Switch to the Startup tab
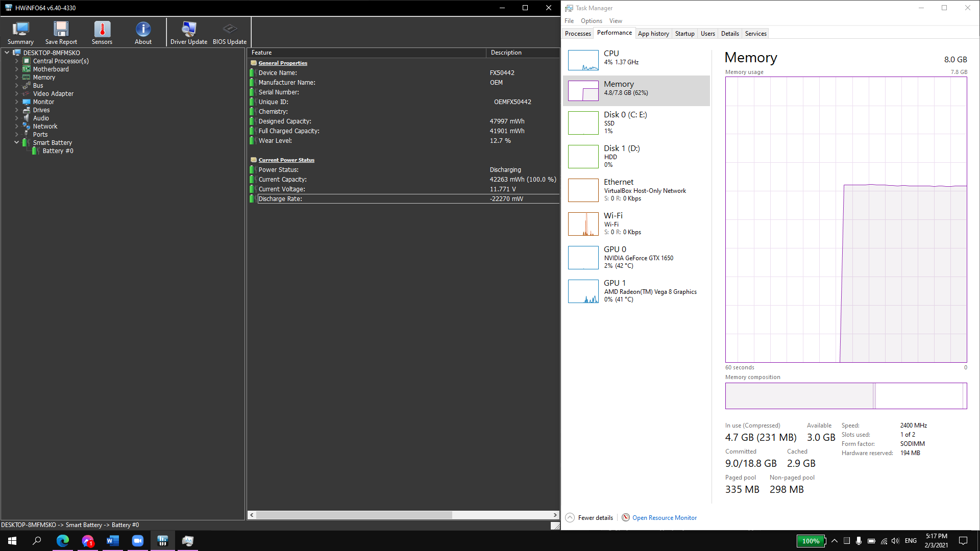 pos(684,34)
